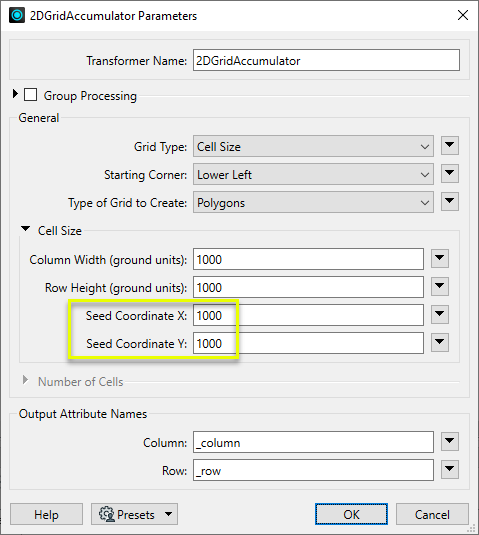Open the arrow menu beside Seed Coordinate X

click(x=440, y=315)
